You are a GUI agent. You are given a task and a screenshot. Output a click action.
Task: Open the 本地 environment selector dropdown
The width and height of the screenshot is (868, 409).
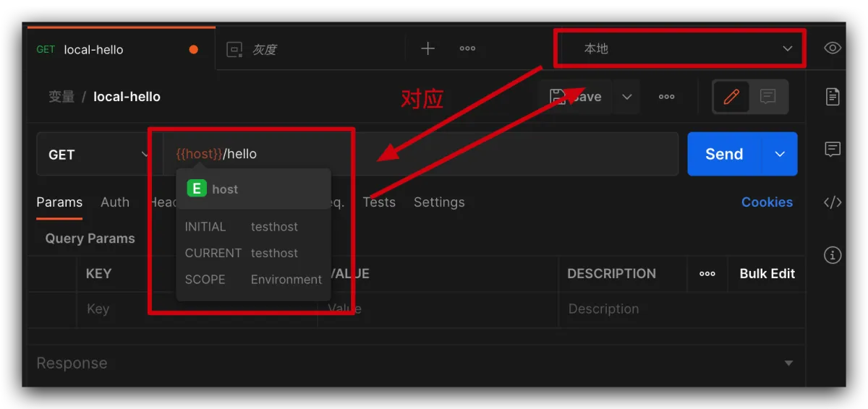click(680, 48)
